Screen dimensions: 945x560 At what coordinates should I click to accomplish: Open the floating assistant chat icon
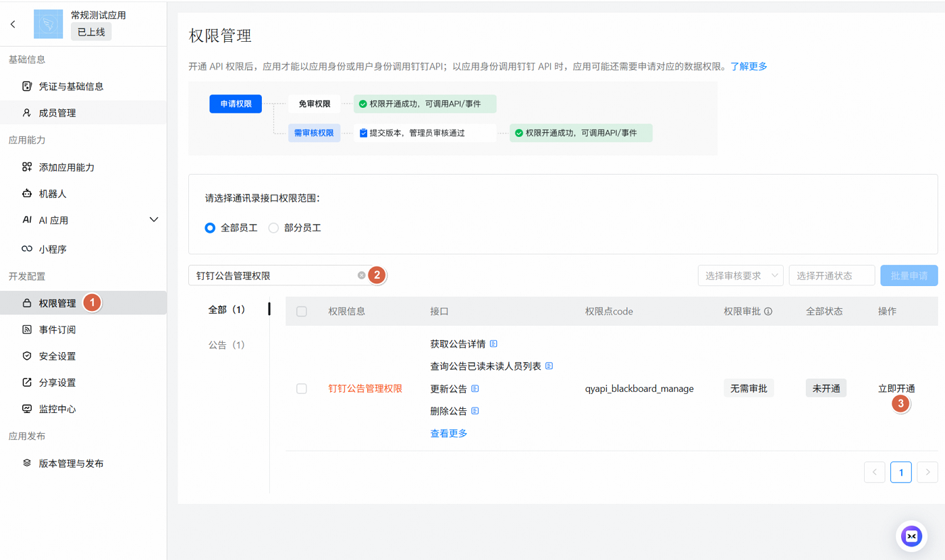point(911,536)
